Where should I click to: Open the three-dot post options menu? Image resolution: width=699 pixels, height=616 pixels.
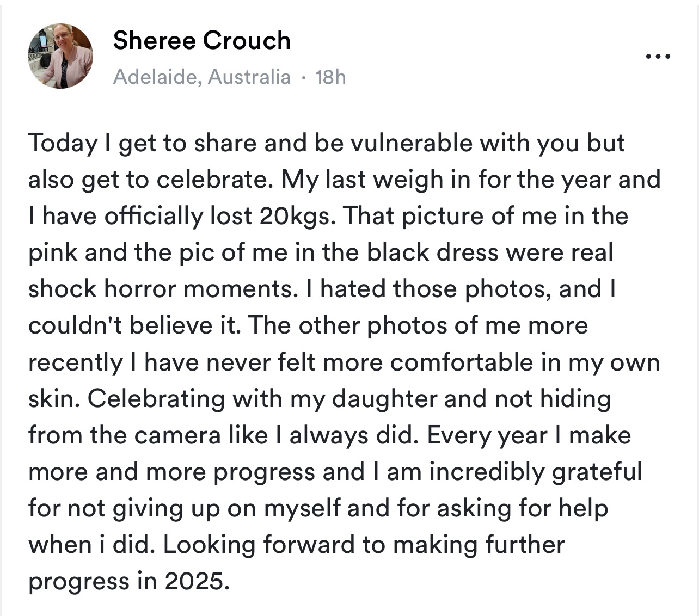point(657,56)
